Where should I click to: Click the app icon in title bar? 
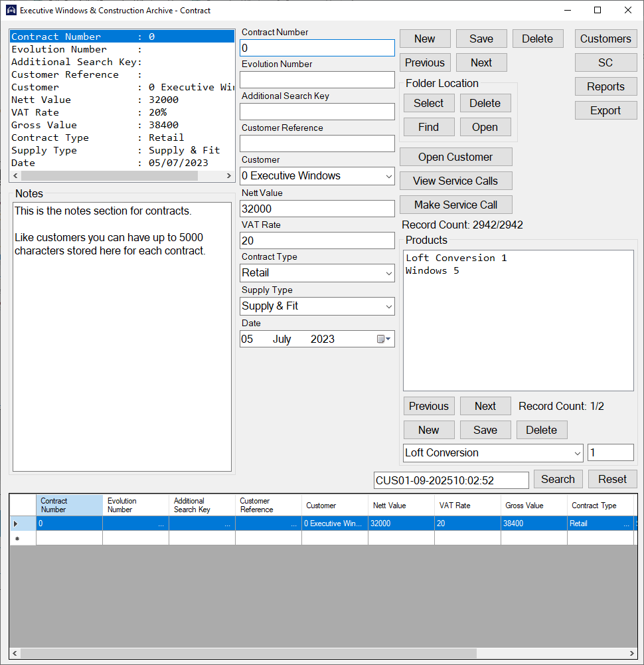(11, 11)
